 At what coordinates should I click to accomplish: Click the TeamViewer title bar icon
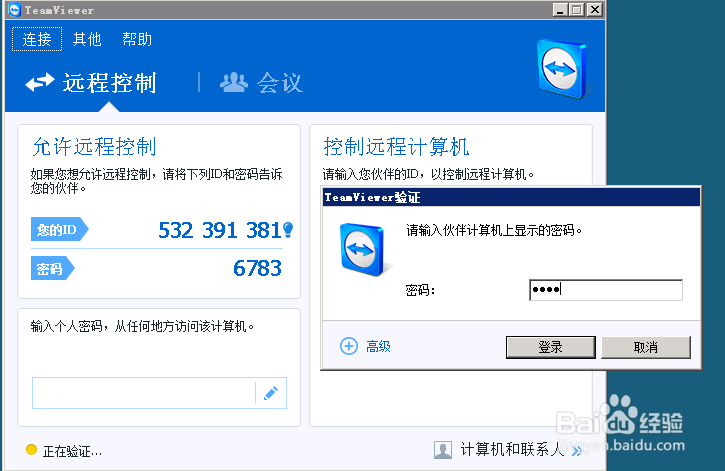click(15, 10)
